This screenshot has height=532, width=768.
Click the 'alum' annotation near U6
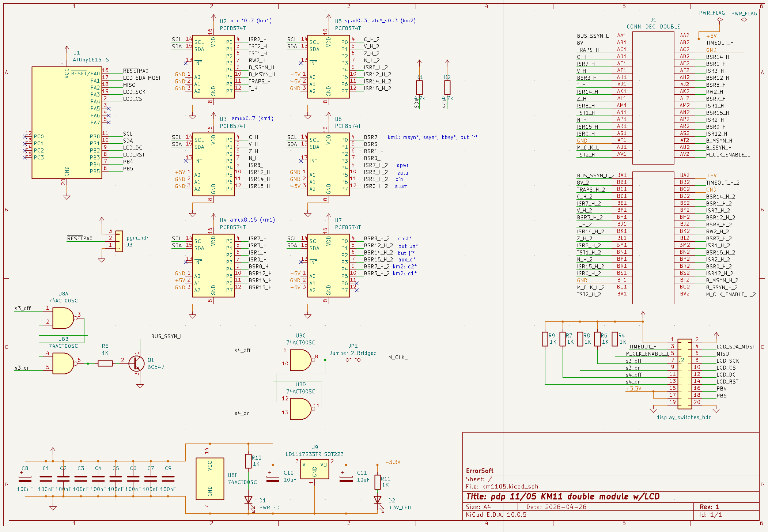coord(401,186)
